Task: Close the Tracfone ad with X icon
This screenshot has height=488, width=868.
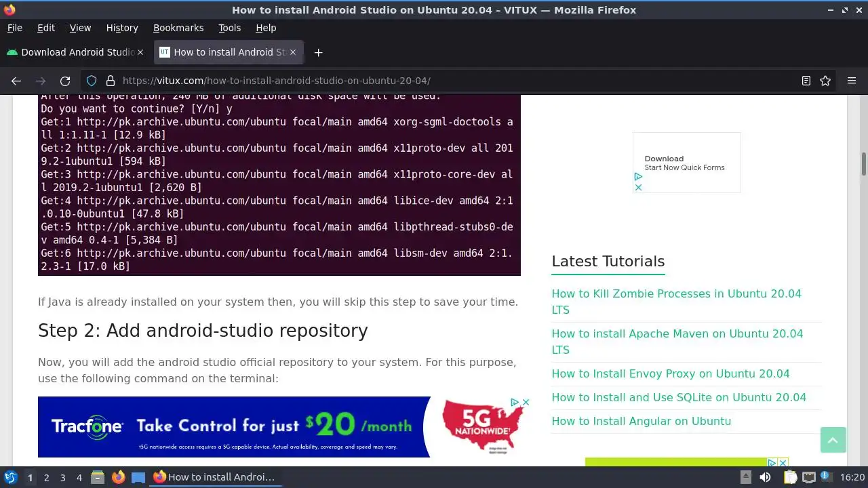Action: (526, 402)
